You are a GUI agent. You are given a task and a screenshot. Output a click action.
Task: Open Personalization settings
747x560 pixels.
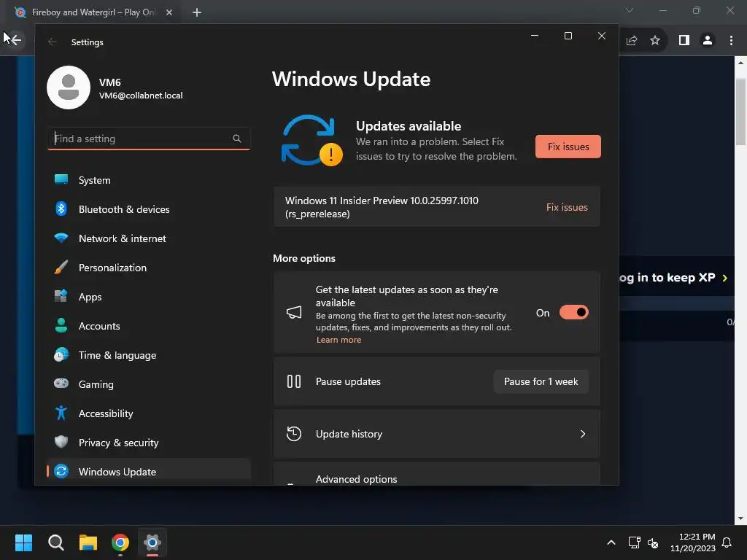tap(149, 268)
